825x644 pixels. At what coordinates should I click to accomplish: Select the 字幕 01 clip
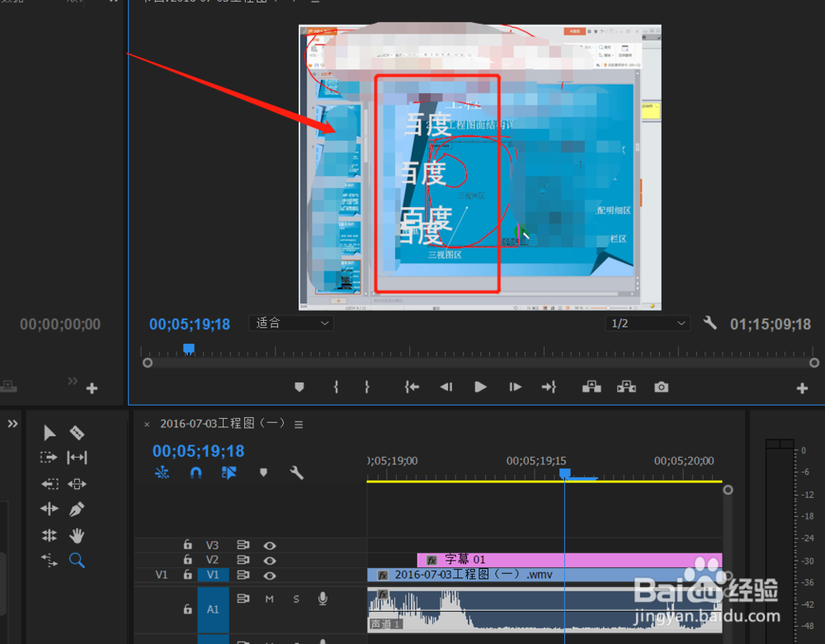(x=570, y=559)
